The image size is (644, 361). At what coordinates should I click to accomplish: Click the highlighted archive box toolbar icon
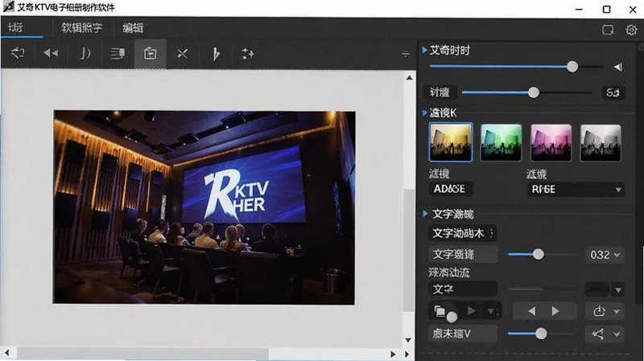pos(151,53)
